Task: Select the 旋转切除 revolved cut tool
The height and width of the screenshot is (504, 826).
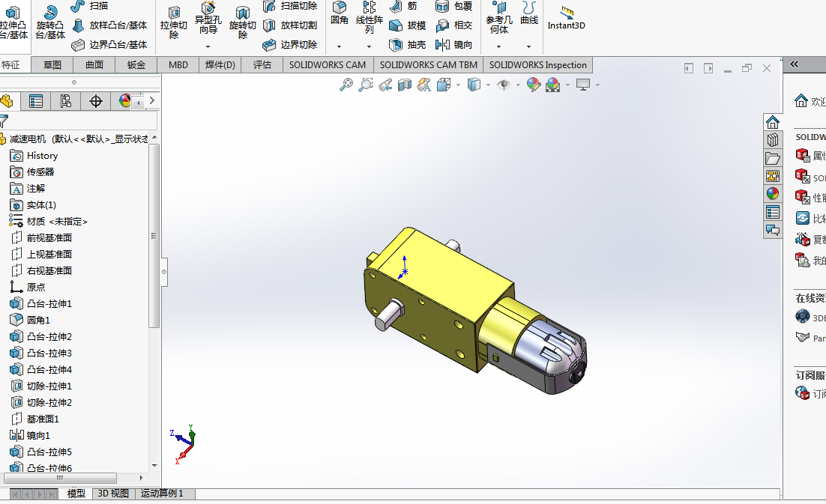Action: 242,22
